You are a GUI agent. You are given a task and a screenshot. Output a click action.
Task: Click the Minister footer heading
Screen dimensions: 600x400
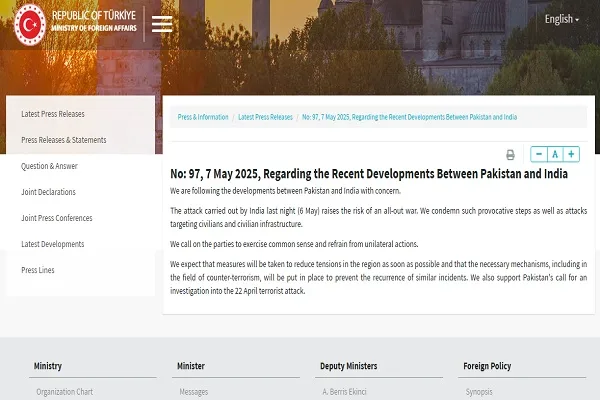[x=191, y=366]
